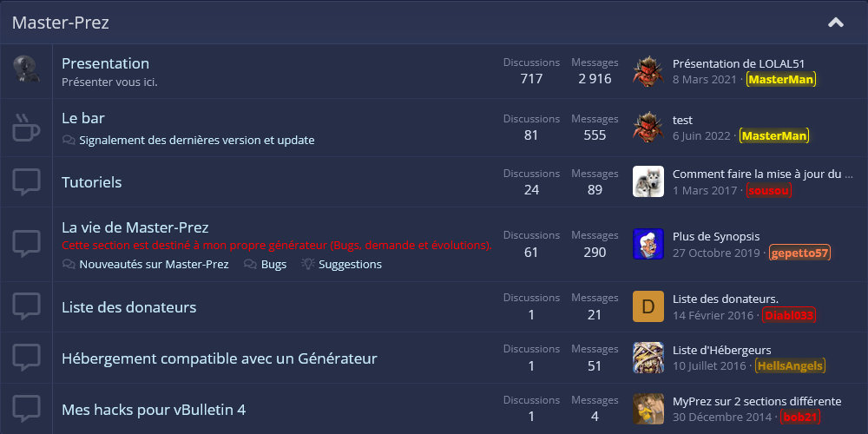This screenshot has height=434, width=868.
Task: Open Hébergement compatible avec un Générateur forum
Action: [220, 358]
